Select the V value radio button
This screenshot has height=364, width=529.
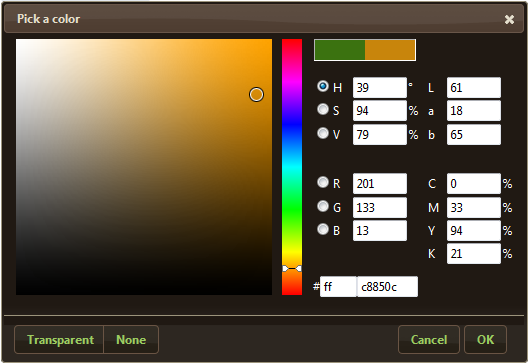tap(323, 133)
